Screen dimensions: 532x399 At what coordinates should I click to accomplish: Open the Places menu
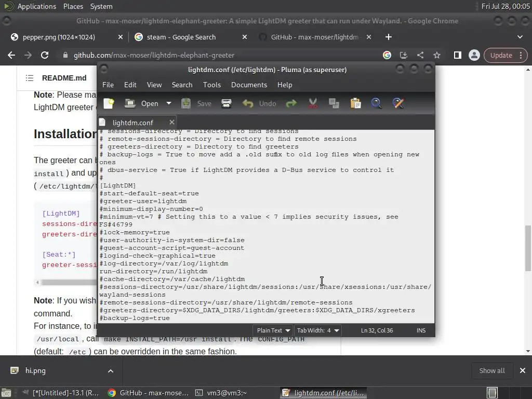[73, 6]
